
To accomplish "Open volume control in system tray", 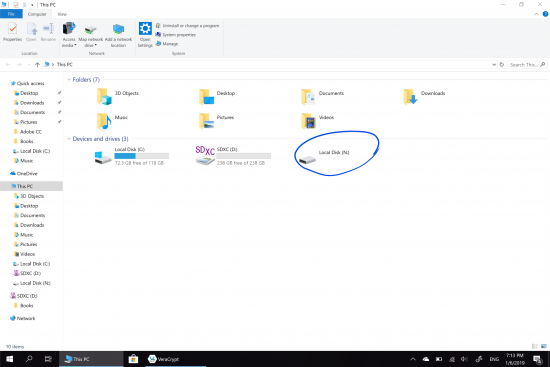I will [464, 359].
